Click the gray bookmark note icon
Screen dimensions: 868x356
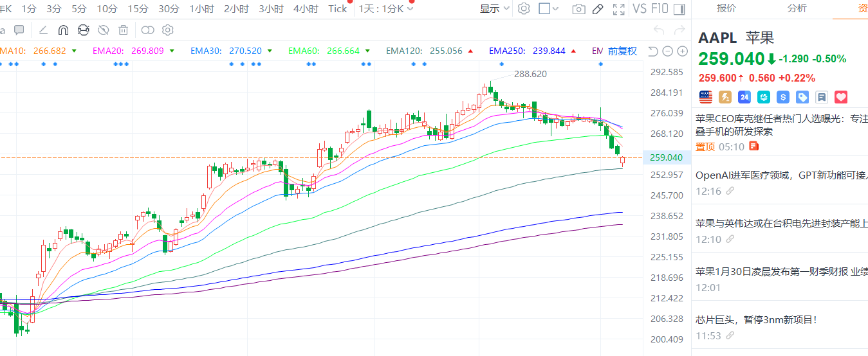(x=822, y=97)
